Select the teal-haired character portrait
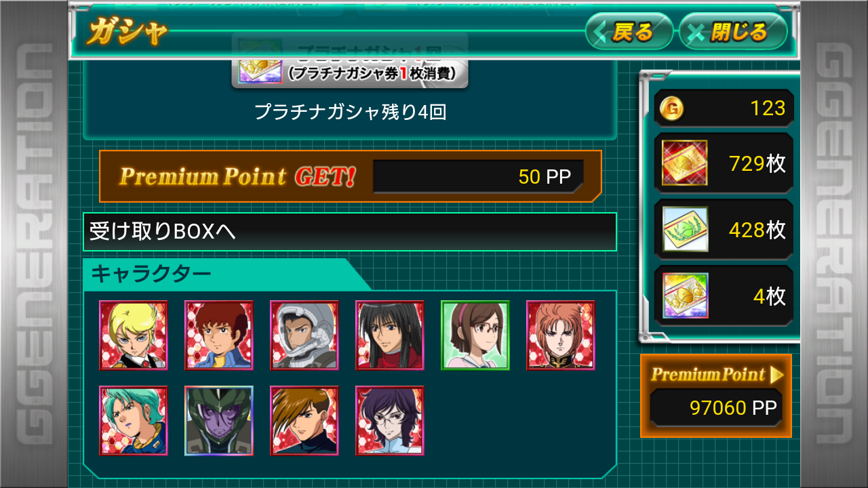Screen dimensions: 868x488 [x=133, y=421]
